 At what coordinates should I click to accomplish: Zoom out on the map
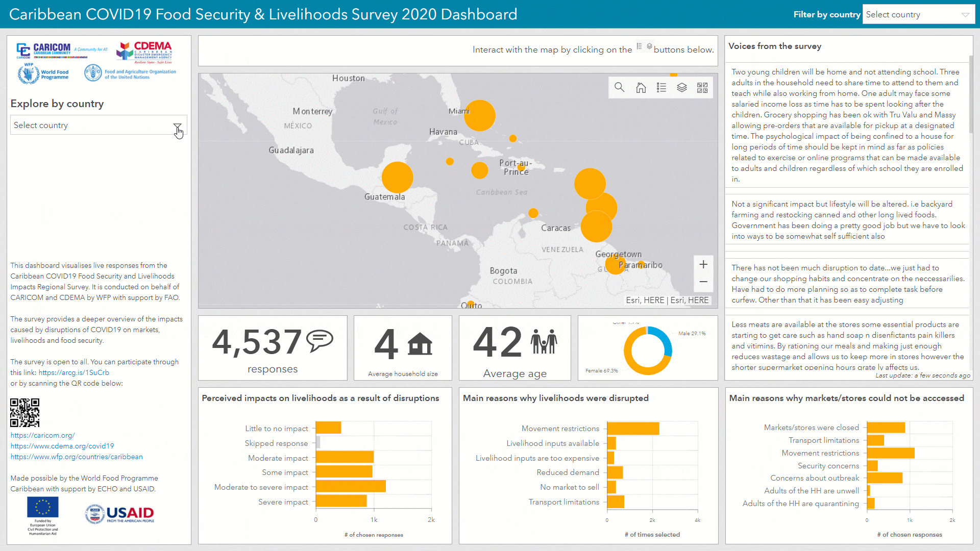click(703, 282)
